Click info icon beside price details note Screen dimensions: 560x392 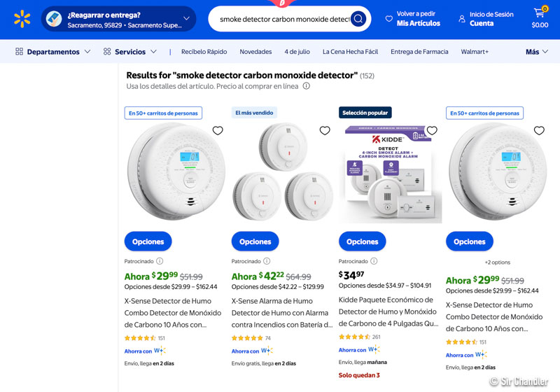[x=306, y=86]
